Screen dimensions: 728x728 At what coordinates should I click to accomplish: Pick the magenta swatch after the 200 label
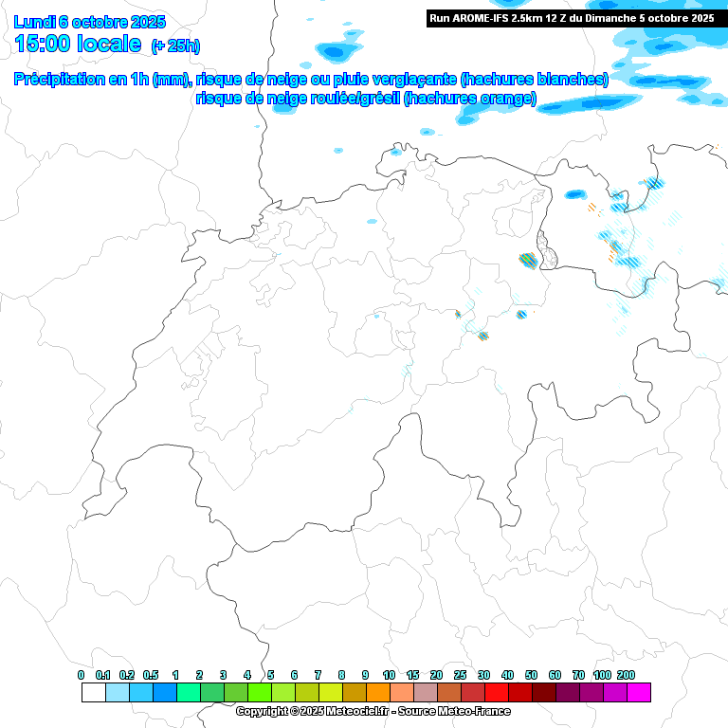tap(638, 693)
